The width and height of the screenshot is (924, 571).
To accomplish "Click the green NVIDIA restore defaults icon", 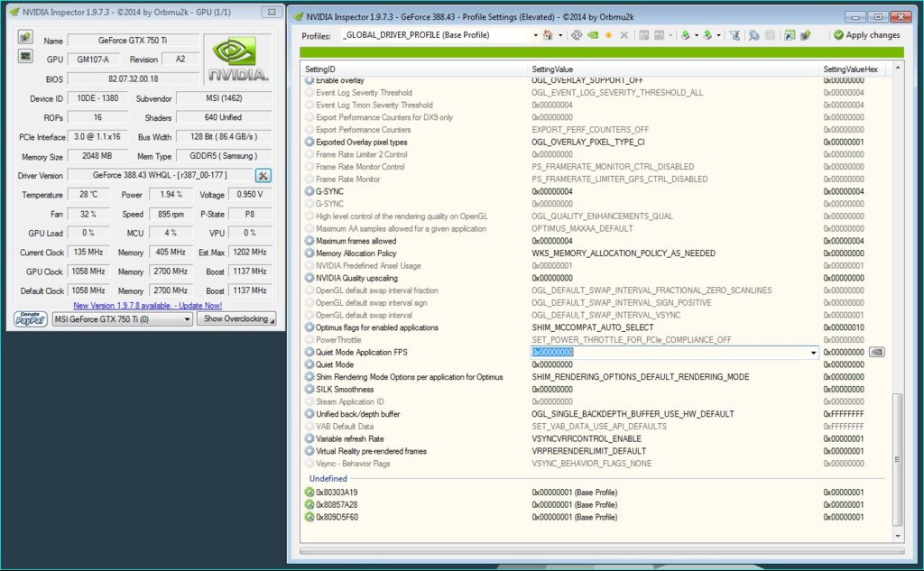I will (593, 35).
